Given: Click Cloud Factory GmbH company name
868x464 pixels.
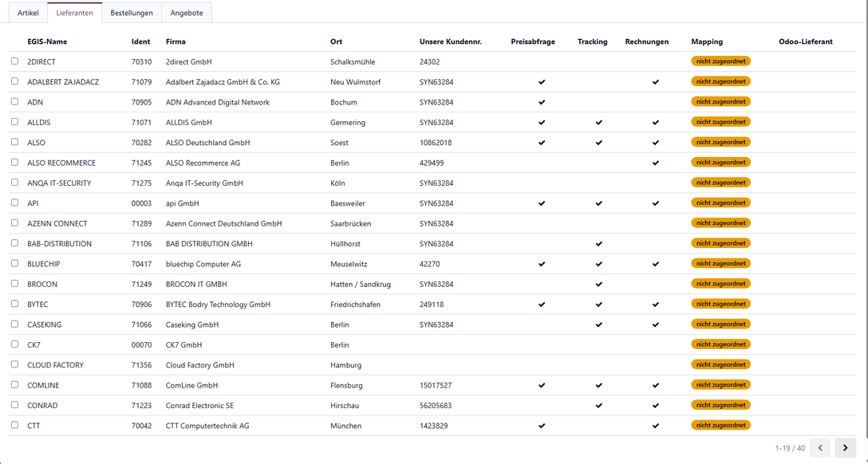Looking at the screenshot, I should tap(199, 365).
